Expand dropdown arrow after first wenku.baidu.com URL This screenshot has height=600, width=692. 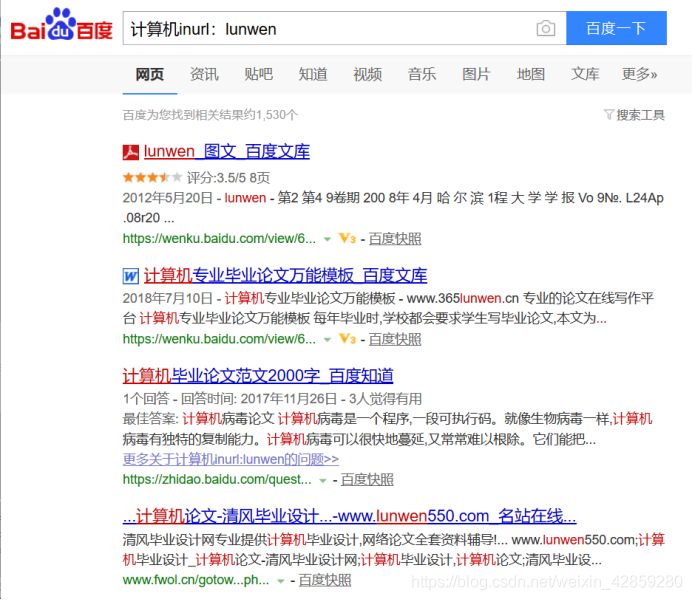click(x=327, y=240)
